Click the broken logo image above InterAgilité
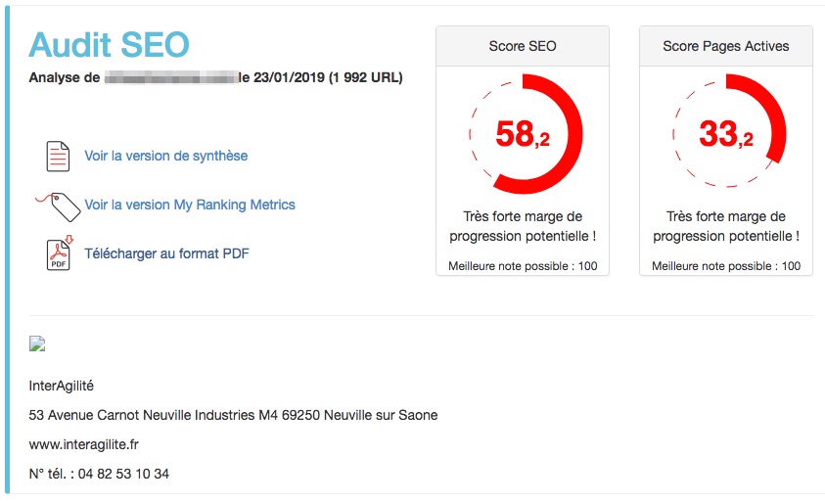The image size is (825, 504). (37, 344)
